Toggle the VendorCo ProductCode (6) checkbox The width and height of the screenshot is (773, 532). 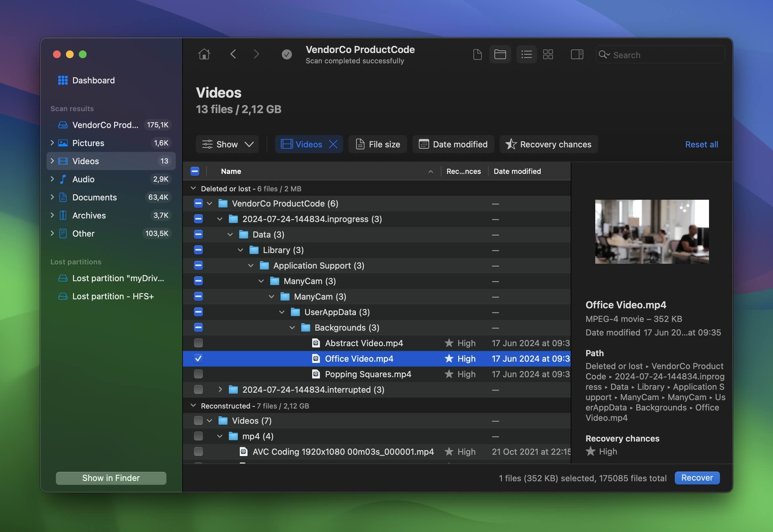pos(198,203)
